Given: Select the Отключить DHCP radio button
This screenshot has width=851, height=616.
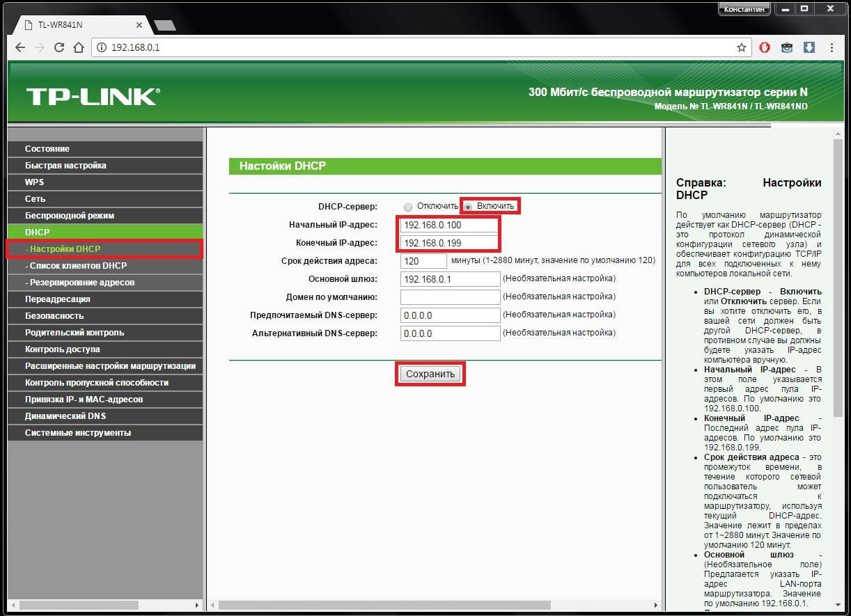Looking at the screenshot, I should point(408,207).
